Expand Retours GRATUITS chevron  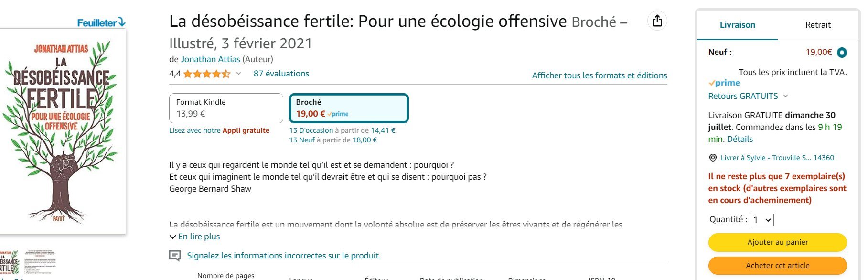click(x=785, y=96)
